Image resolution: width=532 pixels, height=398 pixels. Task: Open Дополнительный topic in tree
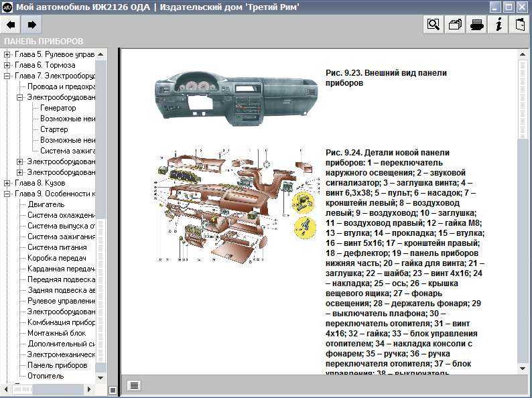(x=61, y=344)
